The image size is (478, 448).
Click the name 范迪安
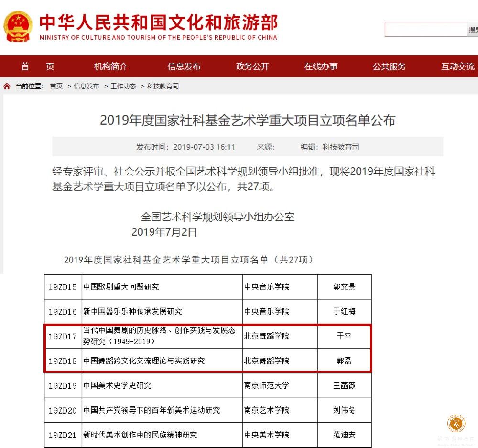344,435
